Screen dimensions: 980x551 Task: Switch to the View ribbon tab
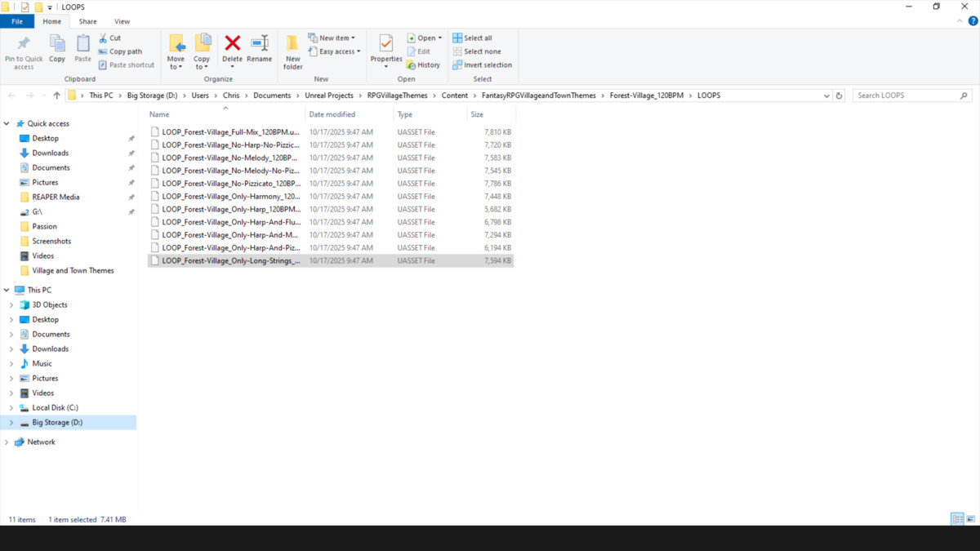[122, 21]
